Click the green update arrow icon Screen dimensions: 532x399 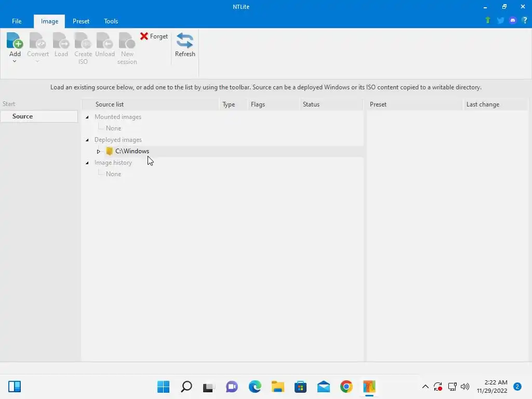488,20
